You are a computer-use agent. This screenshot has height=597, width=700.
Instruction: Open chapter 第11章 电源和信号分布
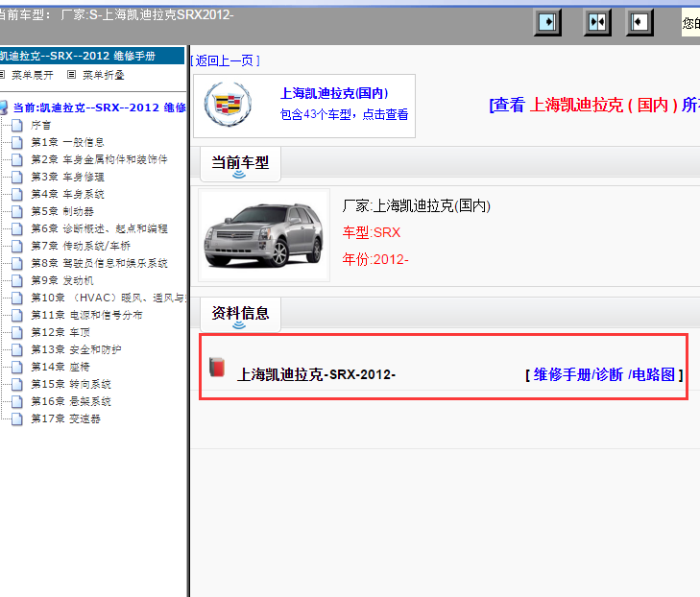click(86, 315)
